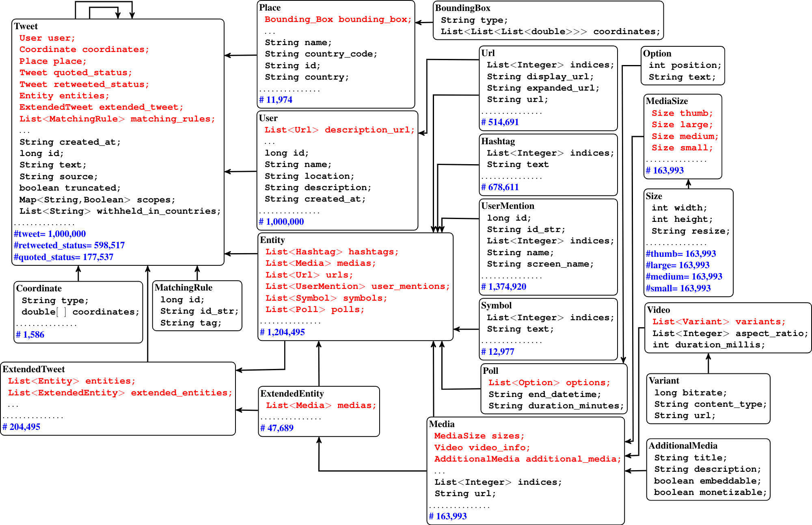812x525 pixels.
Task: Click Place count '# 11,974'
Action: click(276, 100)
